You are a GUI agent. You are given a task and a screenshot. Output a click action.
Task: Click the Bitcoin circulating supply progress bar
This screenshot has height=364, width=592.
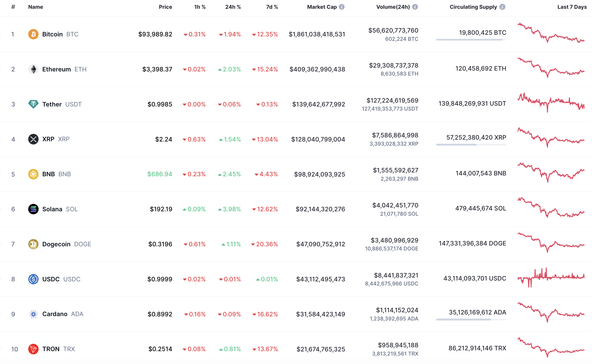click(x=471, y=40)
